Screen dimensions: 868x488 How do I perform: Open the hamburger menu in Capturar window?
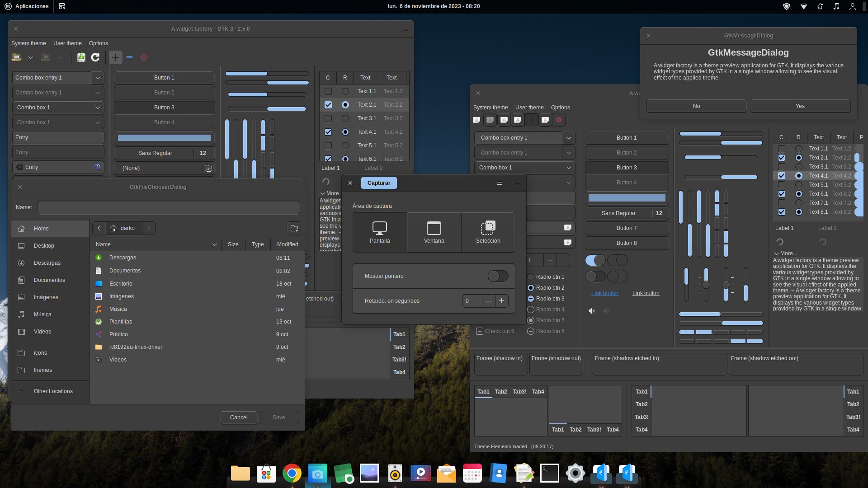click(x=500, y=183)
